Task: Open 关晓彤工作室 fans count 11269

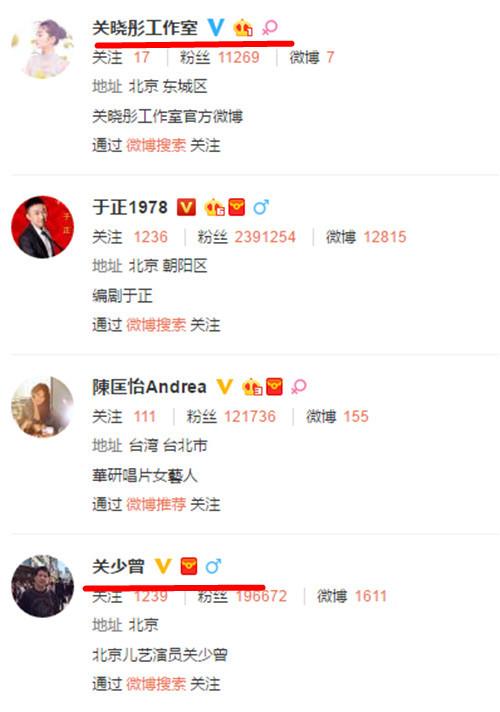Action: point(238,57)
